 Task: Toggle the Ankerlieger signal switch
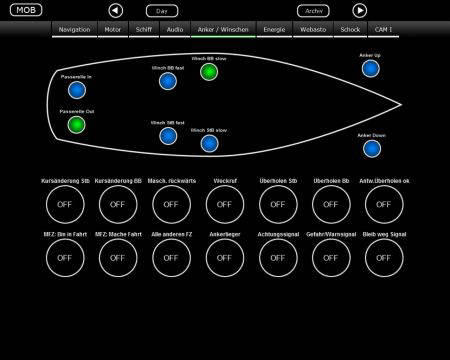(225, 258)
